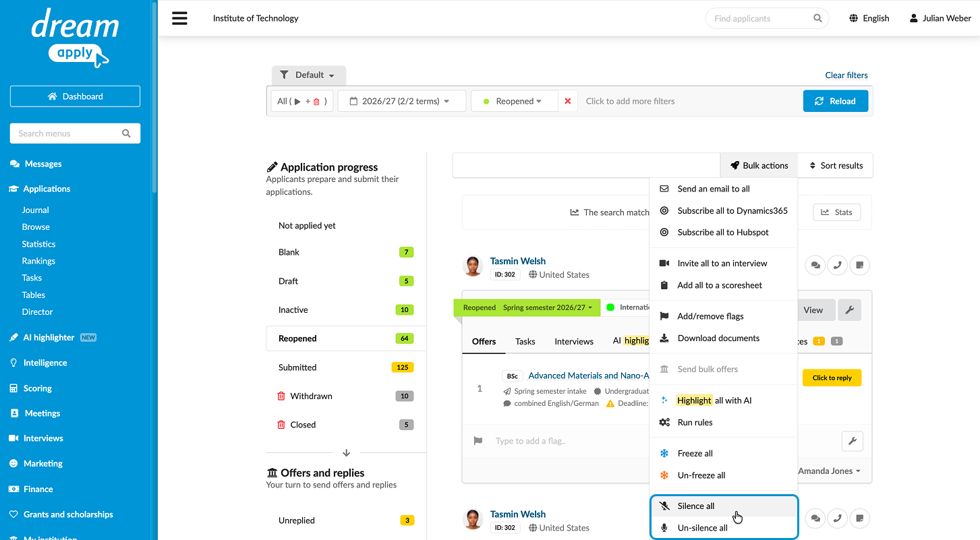Click the Reload button
The height and width of the screenshot is (540, 980).
point(835,101)
